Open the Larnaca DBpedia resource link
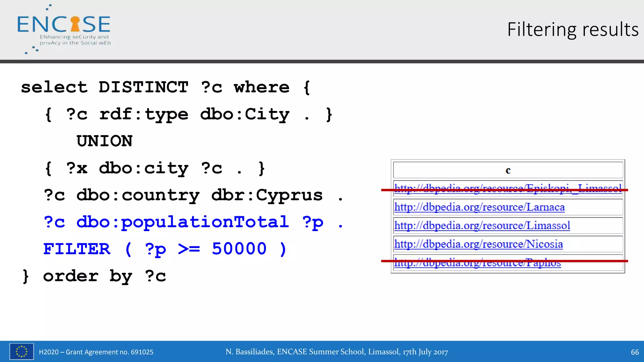 pos(479,207)
